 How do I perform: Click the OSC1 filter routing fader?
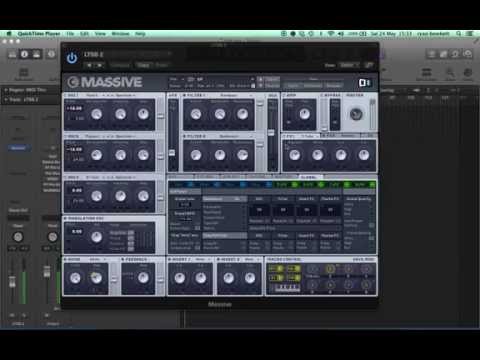click(161, 115)
